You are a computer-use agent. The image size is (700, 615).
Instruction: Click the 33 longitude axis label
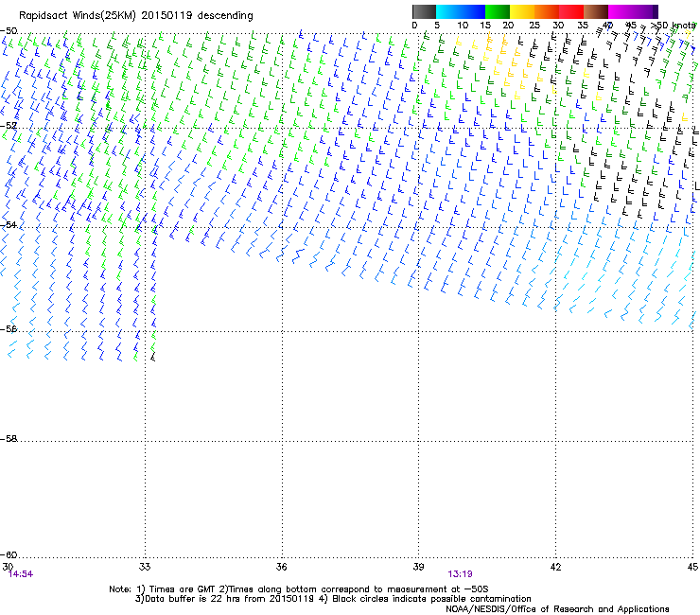[x=145, y=567]
